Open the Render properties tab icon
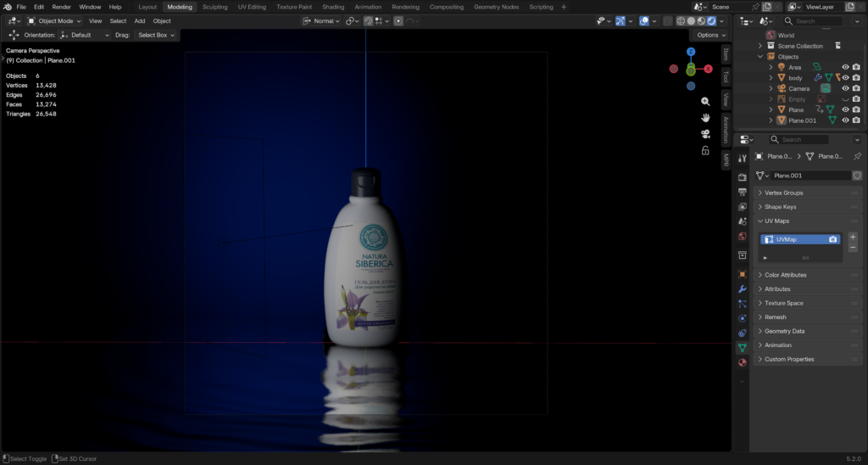Image resolution: width=868 pixels, height=465 pixels. pos(743,176)
